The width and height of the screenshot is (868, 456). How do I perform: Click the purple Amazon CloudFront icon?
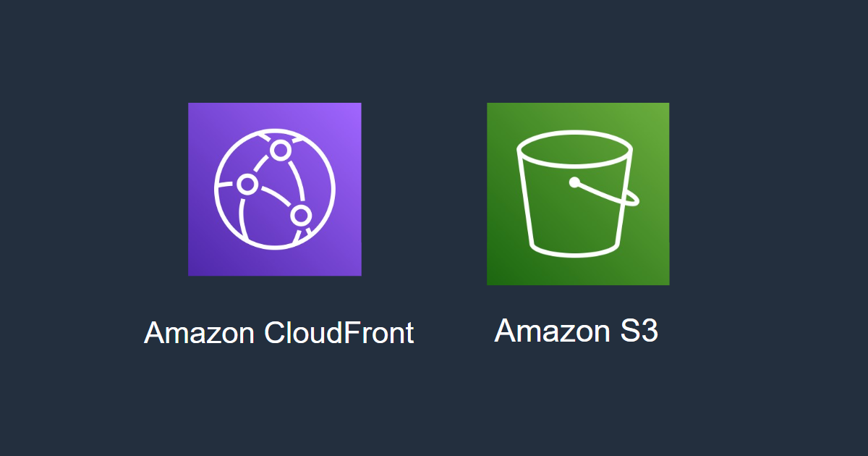[275, 189]
